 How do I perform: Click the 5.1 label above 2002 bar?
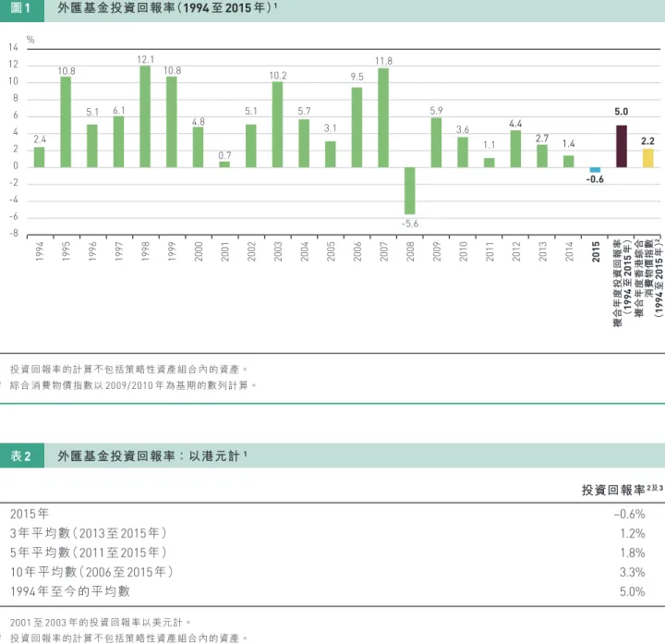click(x=251, y=111)
